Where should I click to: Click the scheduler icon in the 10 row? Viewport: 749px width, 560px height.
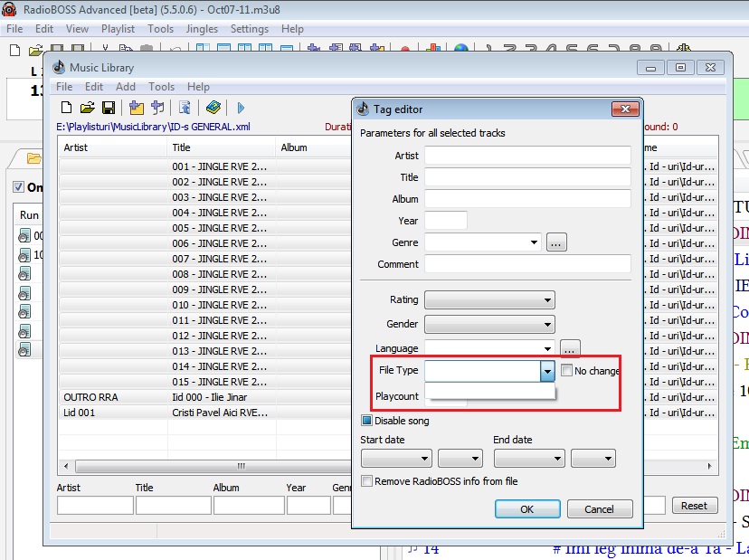[x=24, y=255]
